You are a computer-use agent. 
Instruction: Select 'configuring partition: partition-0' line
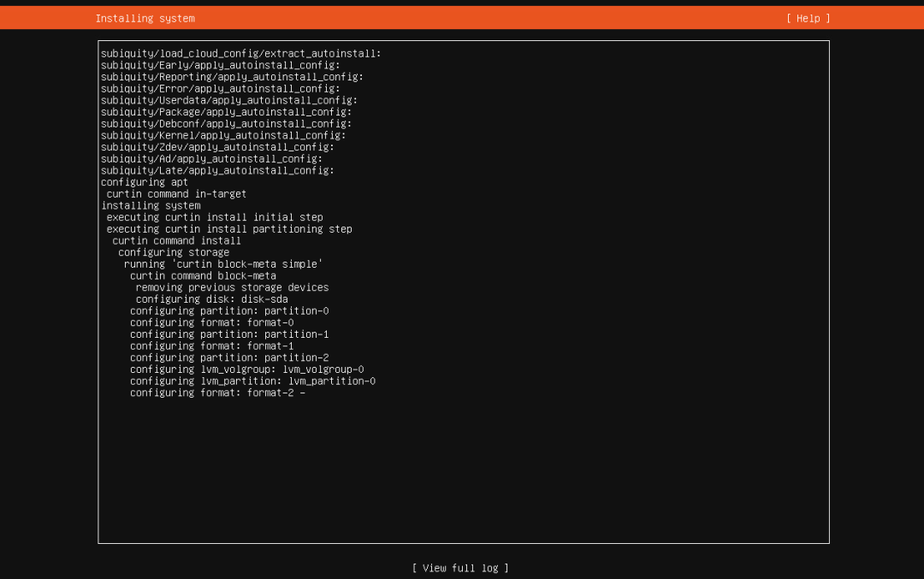click(229, 311)
